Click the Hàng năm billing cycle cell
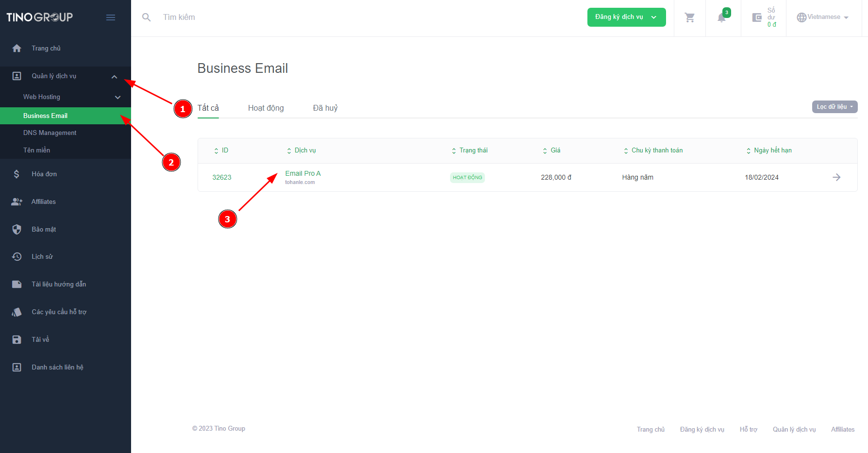 point(638,177)
